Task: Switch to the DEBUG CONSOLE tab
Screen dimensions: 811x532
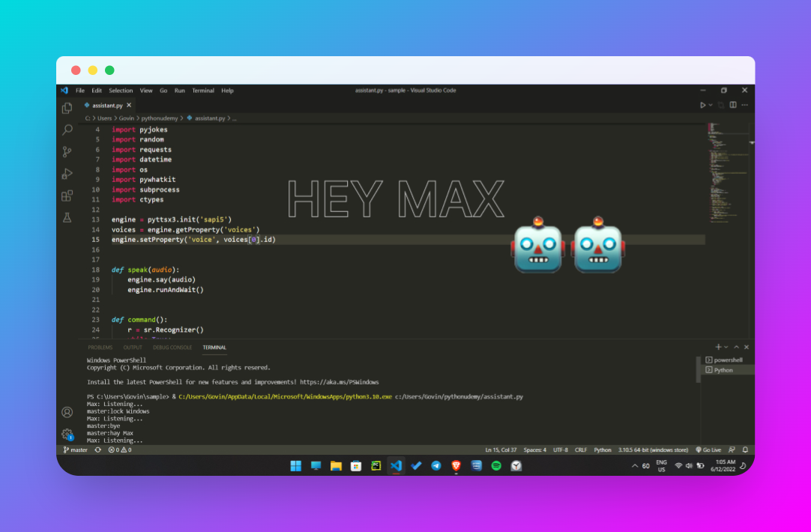Action: [172, 348]
